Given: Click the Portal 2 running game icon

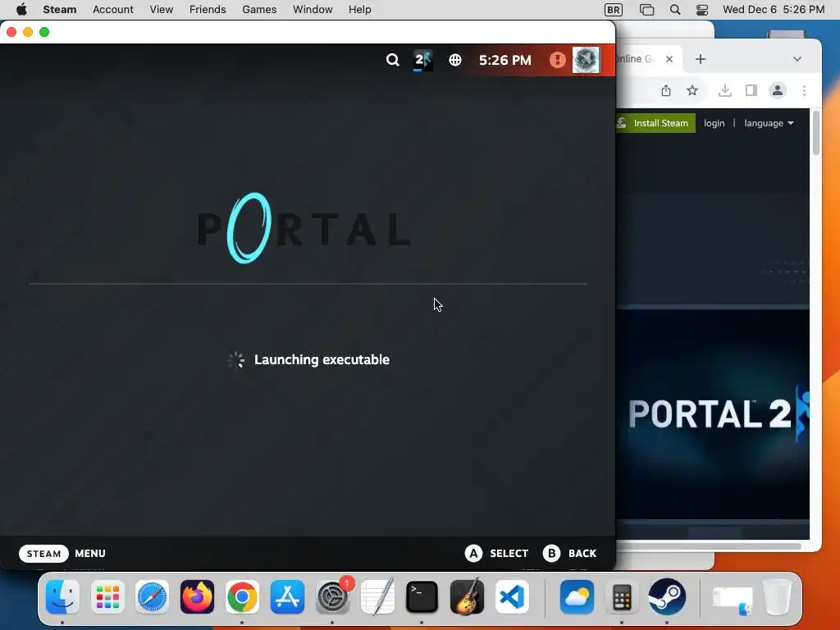Looking at the screenshot, I should pyautogui.click(x=422, y=60).
